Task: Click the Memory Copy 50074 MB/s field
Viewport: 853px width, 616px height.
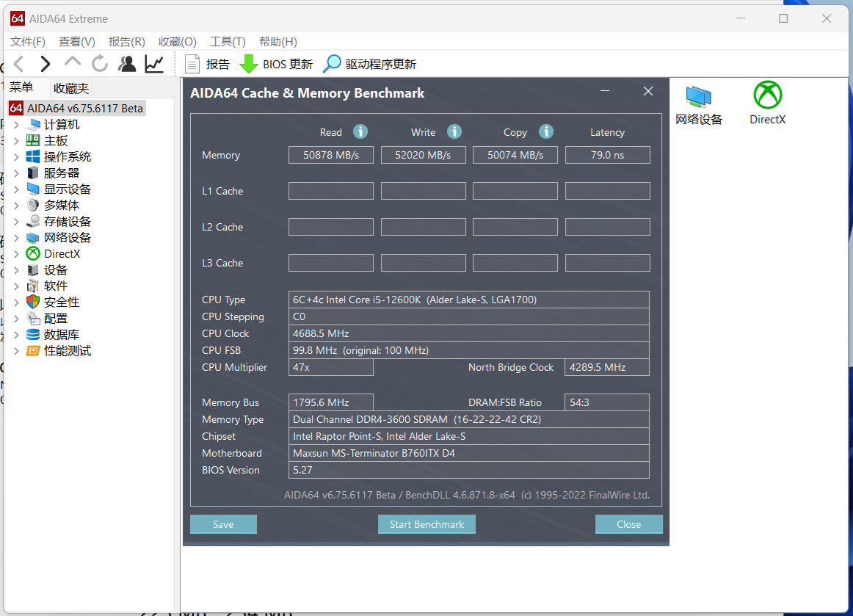Action: point(515,155)
